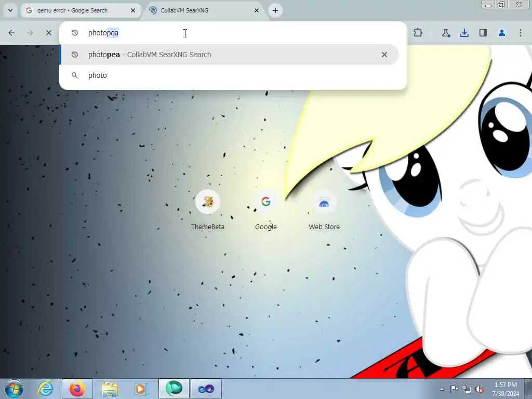Close the CollabVM SearXNG tab
This screenshot has width=532, height=399.
point(257,10)
